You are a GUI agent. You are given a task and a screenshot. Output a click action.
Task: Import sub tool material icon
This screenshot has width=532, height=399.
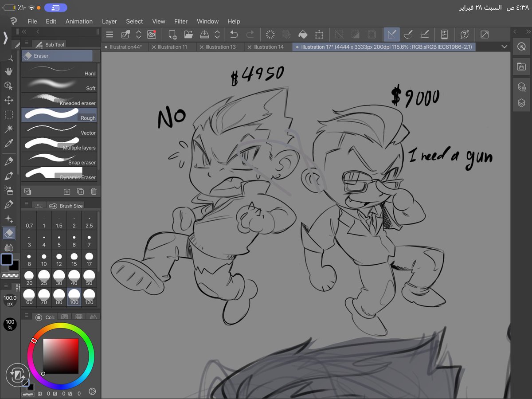pyautogui.click(x=67, y=192)
